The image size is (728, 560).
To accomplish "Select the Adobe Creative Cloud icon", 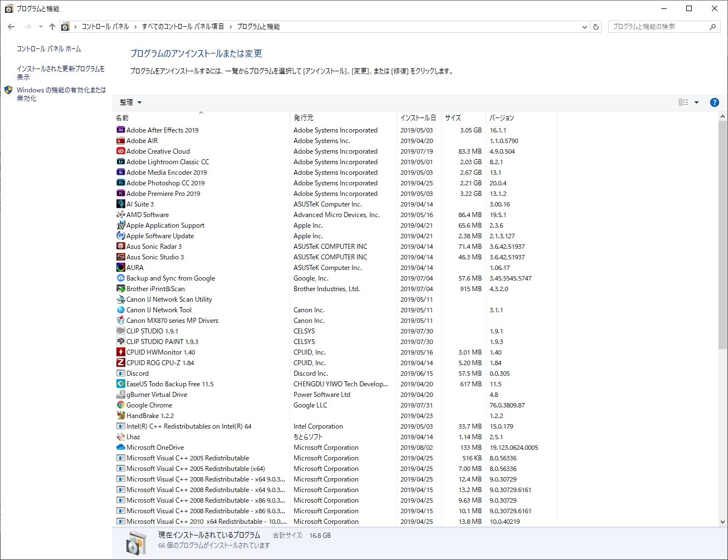I will tap(120, 151).
